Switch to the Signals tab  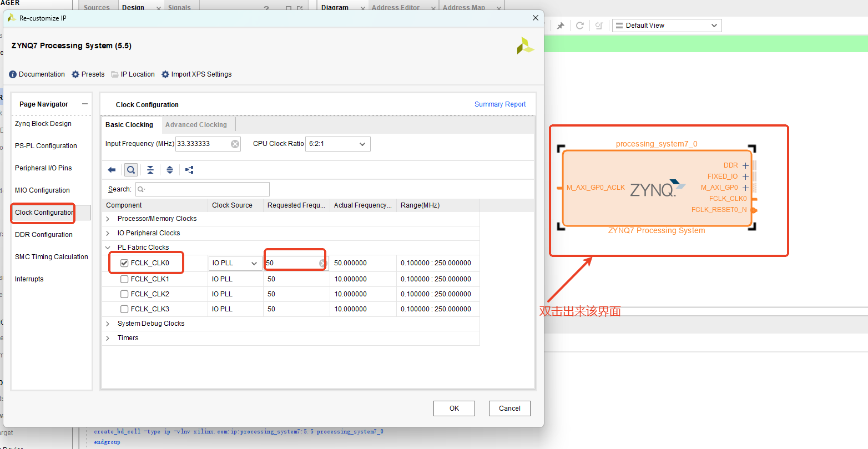pos(179,7)
